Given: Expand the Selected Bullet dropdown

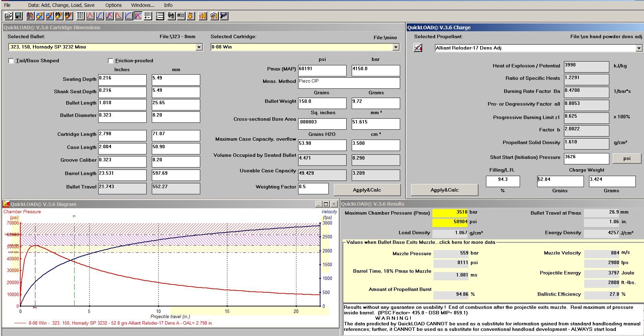Looking at the screenshot, I should (199, 47).
